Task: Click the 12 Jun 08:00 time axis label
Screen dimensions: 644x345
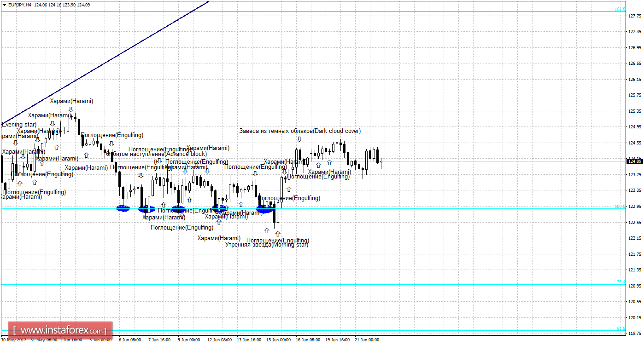Action: click(x=219, y=340)
